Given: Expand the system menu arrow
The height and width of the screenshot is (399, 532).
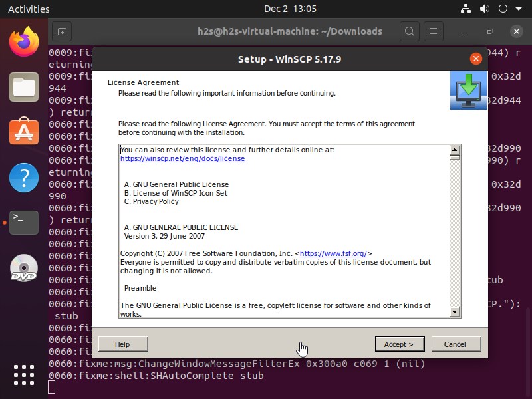Looking at the screenshot, I should pyautogui.click(x=519, y=9).
